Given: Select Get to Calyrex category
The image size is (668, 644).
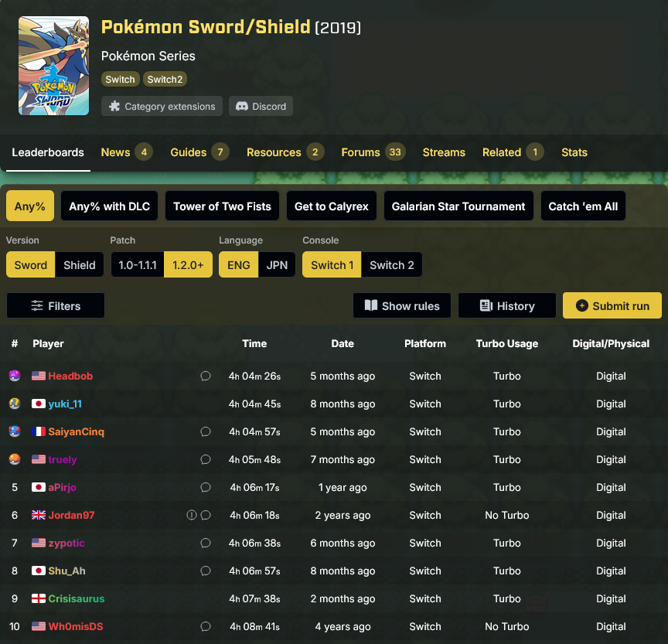Looking at the screenshot, I should (332, 206).
